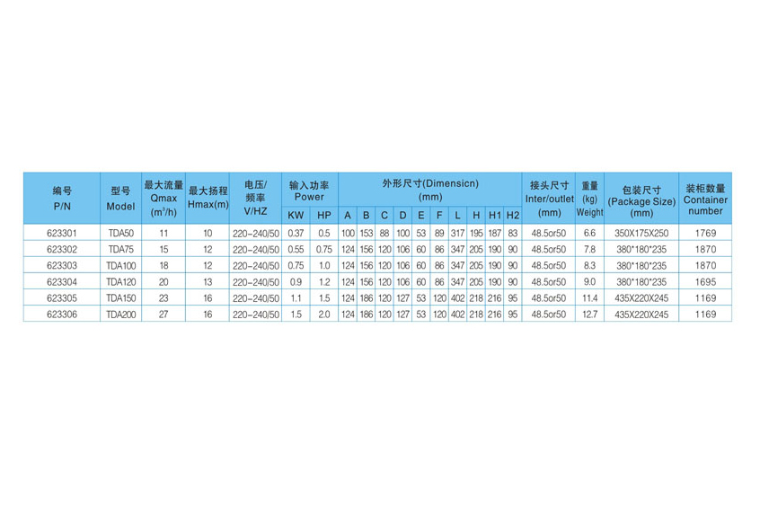Click the TDA75 model cell
Screen dimensions: 760x532
coord(120,249)
